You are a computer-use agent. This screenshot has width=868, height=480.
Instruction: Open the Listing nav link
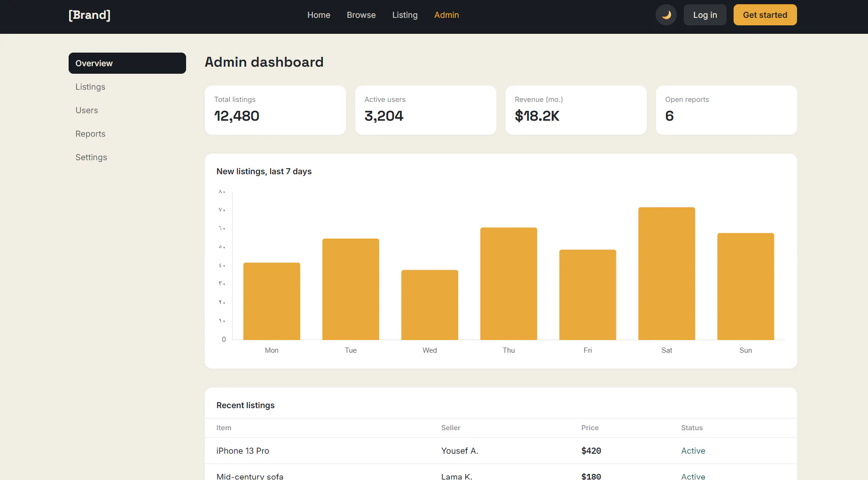point(405,15)
